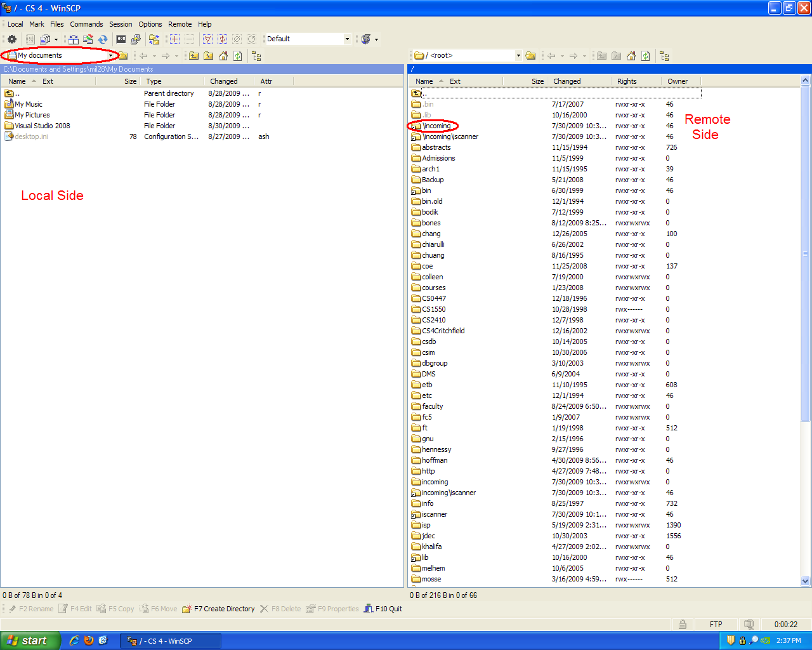
Task: Click the Select Files plus icon
Action: point(174,39)
